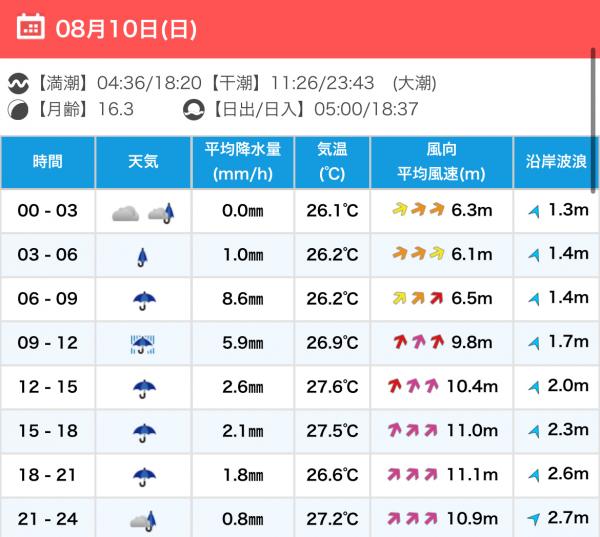Click the yellow wind arrow in 00 - 03 row
Image resolution: width=600 pixels, height=537 pixels.
[400, 209]
